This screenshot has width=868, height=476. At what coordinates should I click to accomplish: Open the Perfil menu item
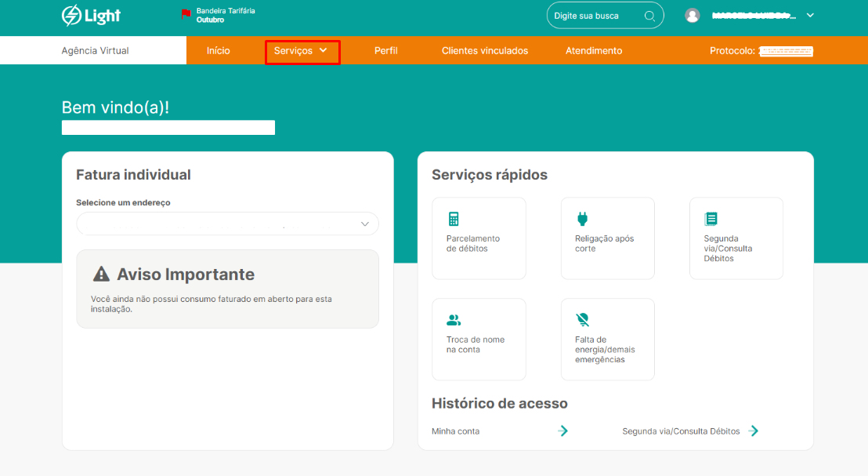click(385, 51)
